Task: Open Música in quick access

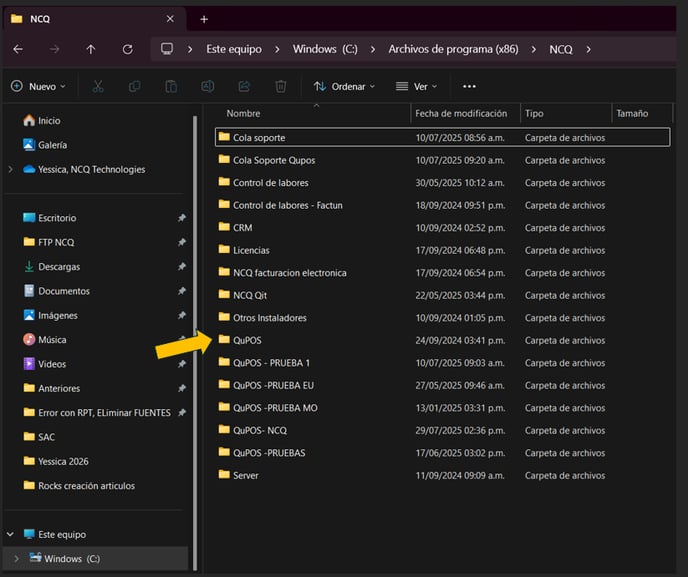Action: (x=45, y=340)
